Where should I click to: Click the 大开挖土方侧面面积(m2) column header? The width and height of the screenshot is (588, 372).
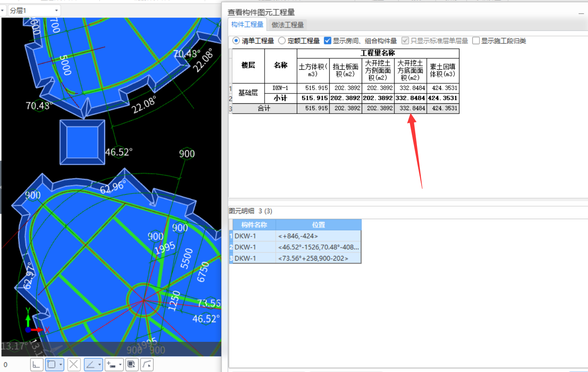pyautogui.click(x=378, y=71)
